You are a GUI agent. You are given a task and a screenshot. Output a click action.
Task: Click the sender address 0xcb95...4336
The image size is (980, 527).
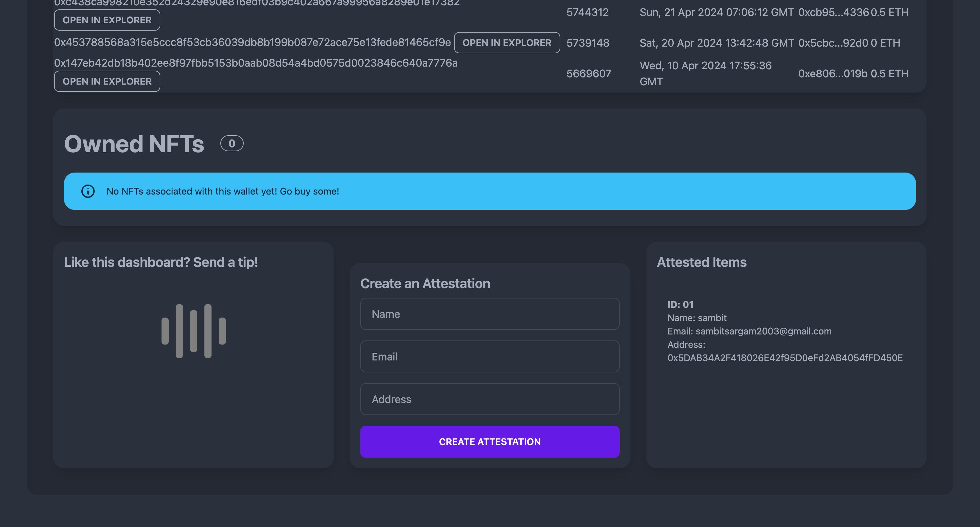(834, 12)
